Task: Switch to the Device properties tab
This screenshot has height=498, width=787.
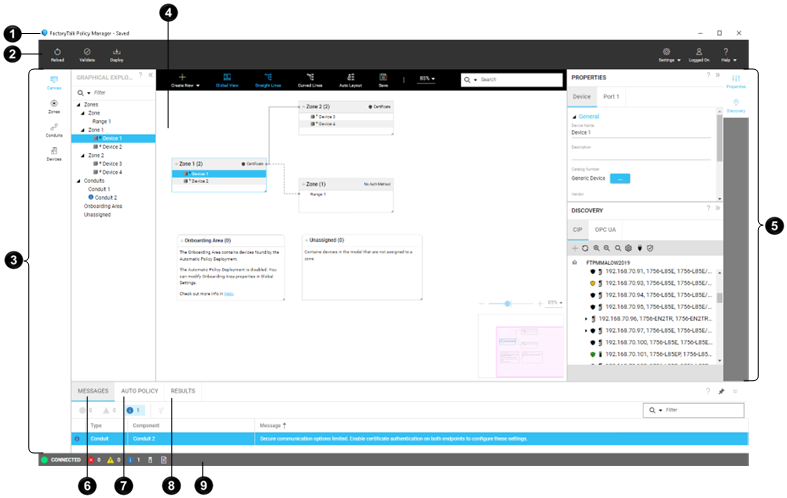Action: pos(582,97)
